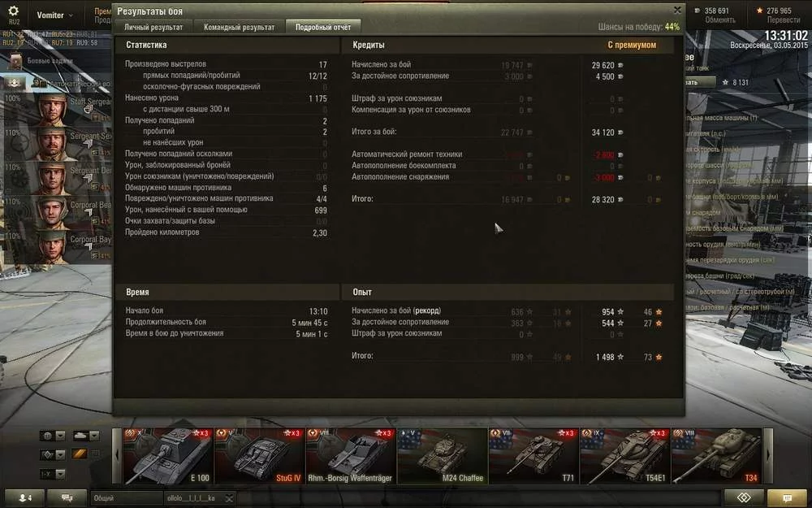Open the yellow notification center button
Screen dimensions: 812x508
(x=787, y=497)
